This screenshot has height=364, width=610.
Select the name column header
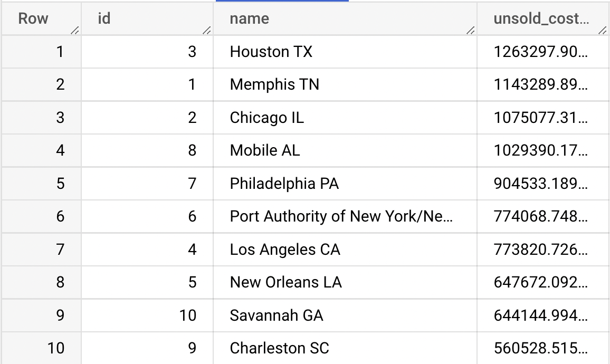(x=249, y=19)
